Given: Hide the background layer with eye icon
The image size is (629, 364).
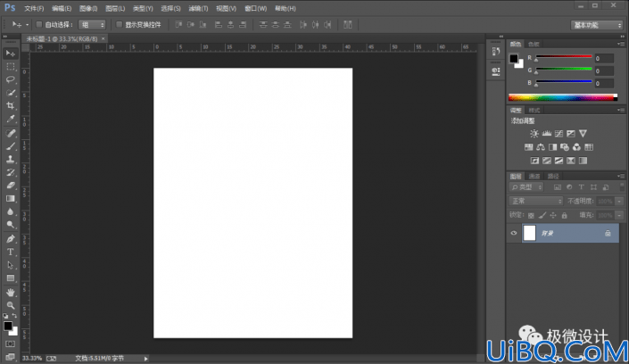Looking at the screenshot, I should (x=514, y=233).
